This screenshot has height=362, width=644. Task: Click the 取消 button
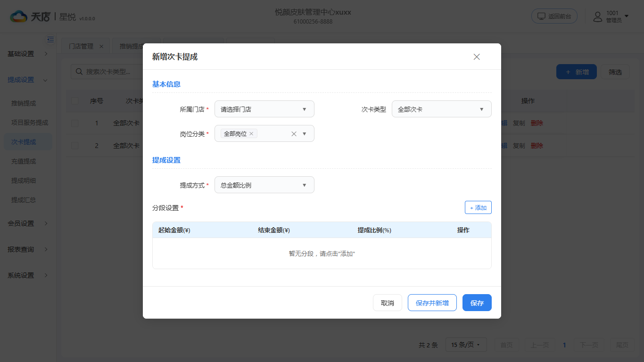tap(388, 303)
